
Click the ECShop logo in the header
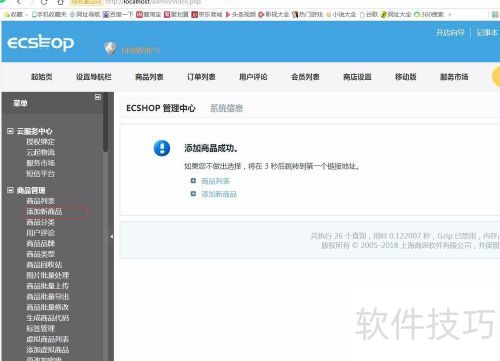tap(40, 43)
